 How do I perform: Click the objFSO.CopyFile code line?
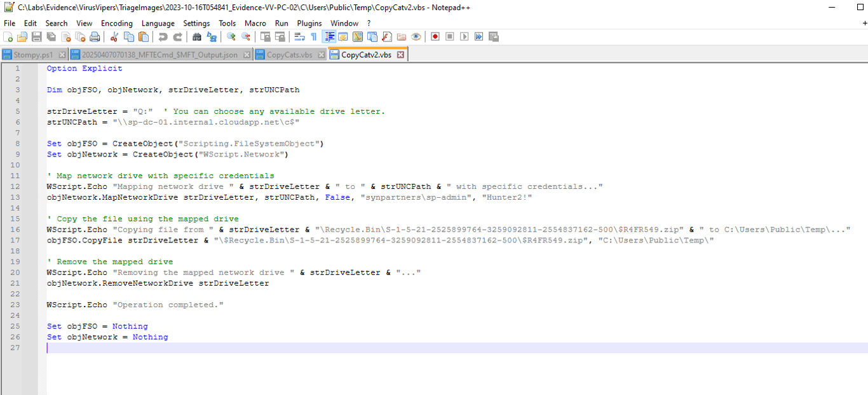(381, 240)
